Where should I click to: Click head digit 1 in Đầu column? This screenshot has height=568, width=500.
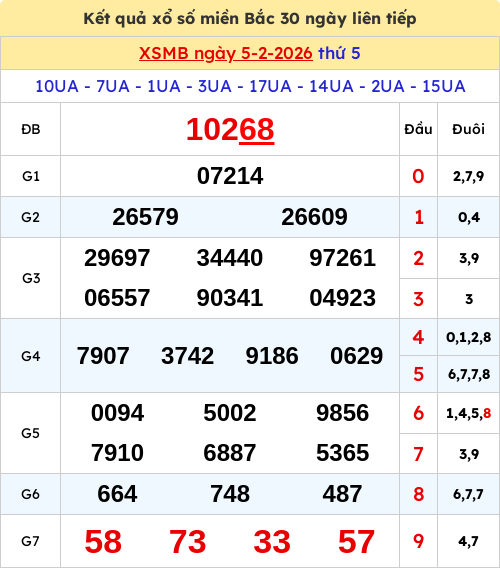[x=418, y=217]
